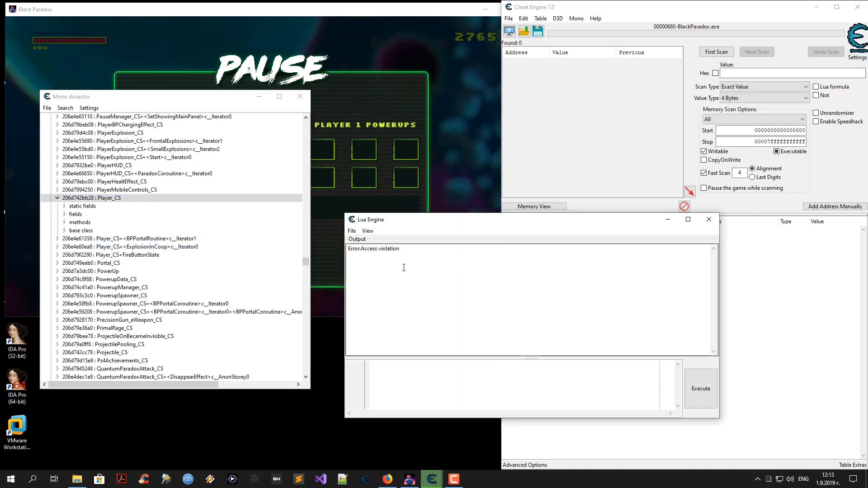This screenshot has height=488, width=868.
Task: Expand the methods node under Player_CS
Action: click(64, 222)
